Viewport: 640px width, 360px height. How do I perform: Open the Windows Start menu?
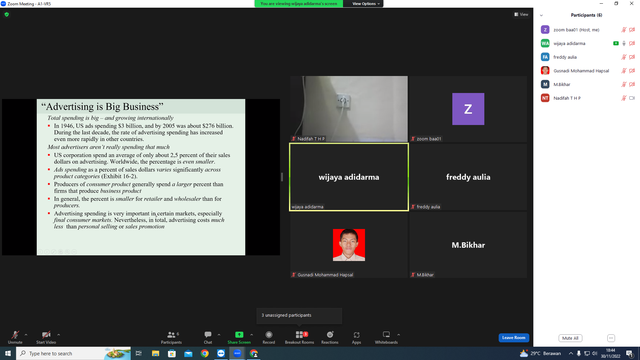(x=8, y=353)
